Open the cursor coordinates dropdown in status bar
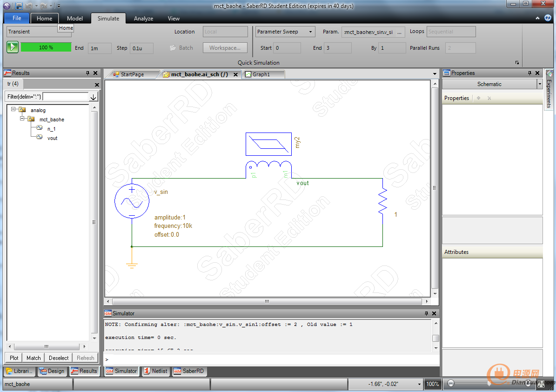Screen dimensions: 556x392 [419, 384]
